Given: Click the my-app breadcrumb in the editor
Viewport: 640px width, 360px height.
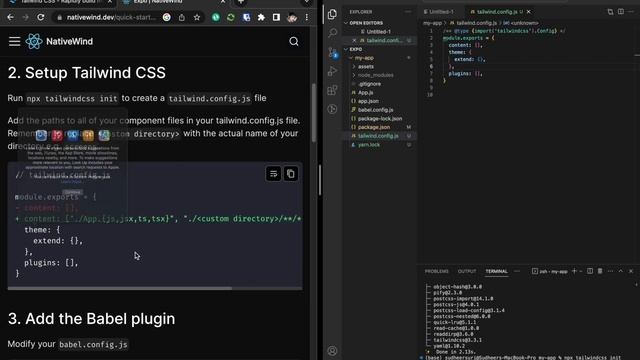Looking at the screenshot, I should pyautogui.click(x=432, y=23).
